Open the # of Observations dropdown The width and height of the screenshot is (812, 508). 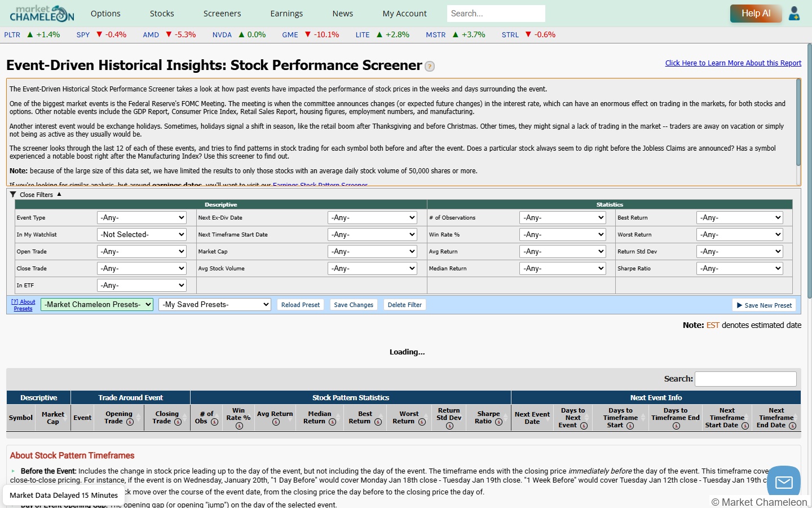[562, 217]
